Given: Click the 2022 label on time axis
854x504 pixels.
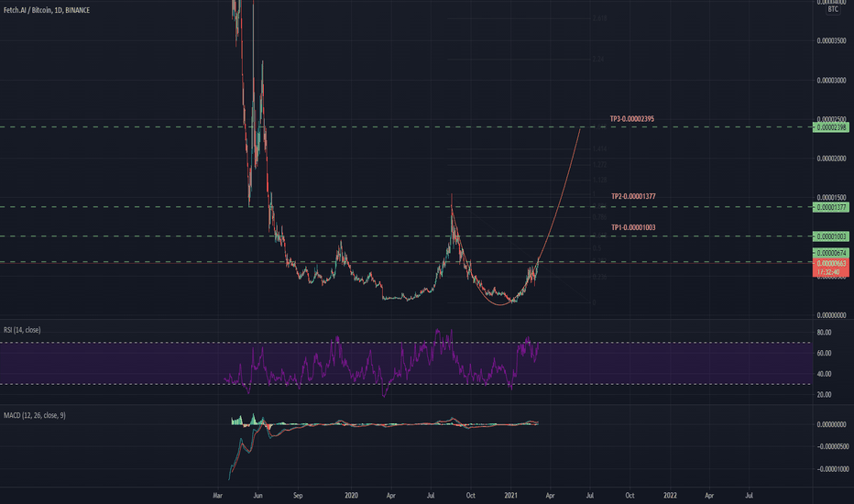Looking at the screenshot, I should [670, 495].
